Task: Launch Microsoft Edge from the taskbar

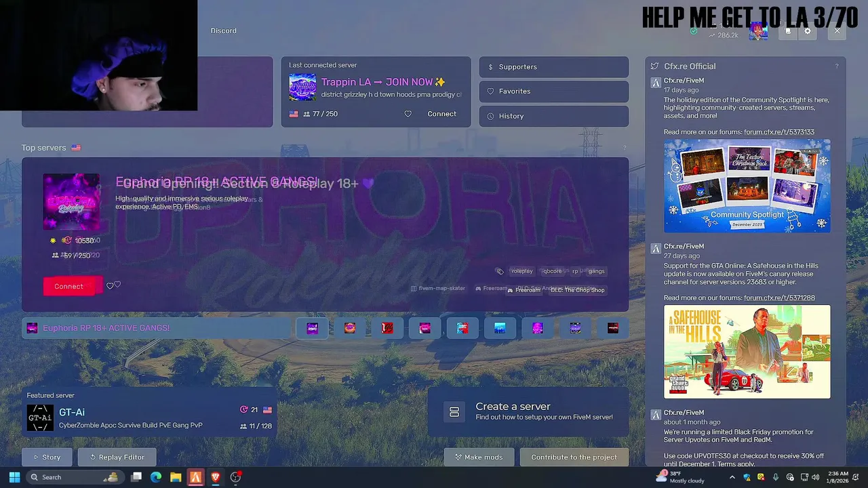Action: coord(156,477)
